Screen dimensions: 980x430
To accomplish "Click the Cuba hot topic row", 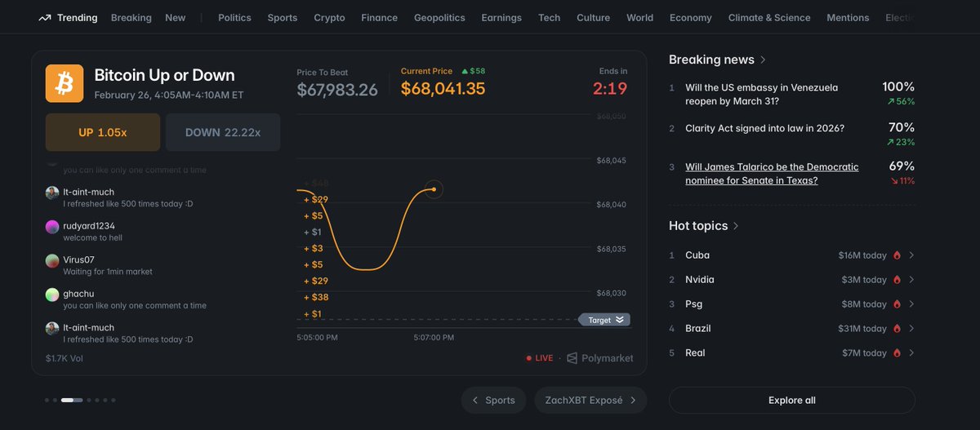I will [792, 255].
